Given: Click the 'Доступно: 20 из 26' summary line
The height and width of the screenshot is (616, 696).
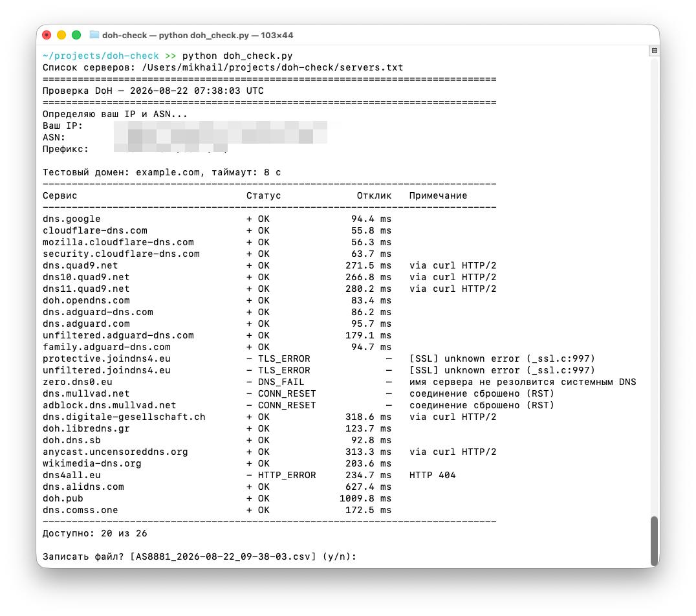Looking at the screenshot, I should pos(95,533).
